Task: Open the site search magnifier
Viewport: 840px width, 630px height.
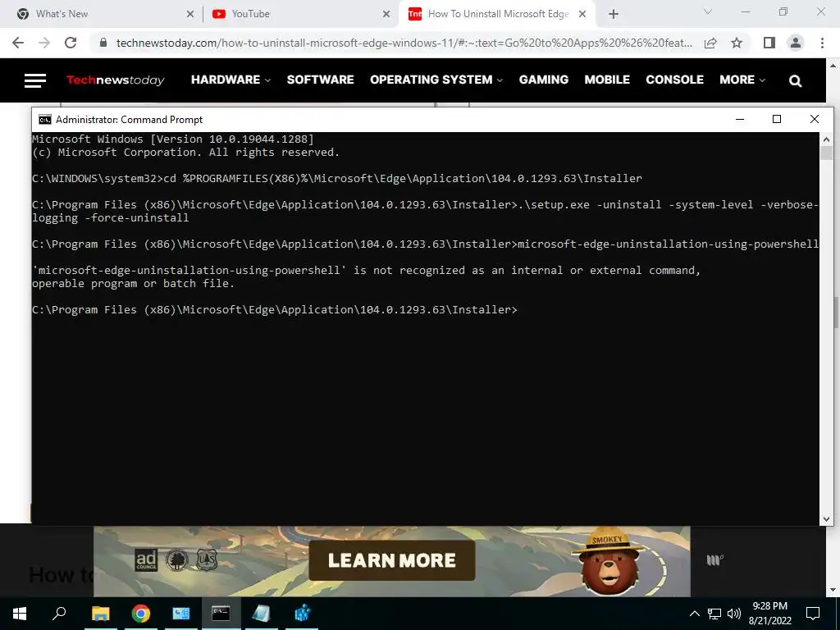Action: point(796,81)
